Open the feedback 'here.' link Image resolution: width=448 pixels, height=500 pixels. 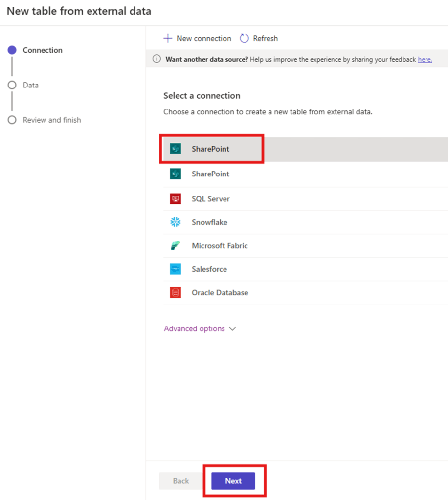pyautogui.click(x=425, y=59)
